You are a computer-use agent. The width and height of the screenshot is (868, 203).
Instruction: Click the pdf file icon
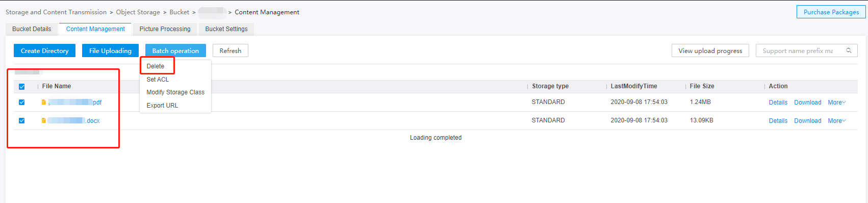tap(44, 102)
